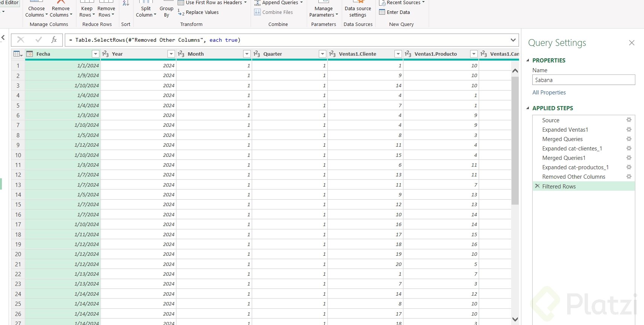Collapse the PROPERTIES section
644x325 pixels.
pos(528,60)
